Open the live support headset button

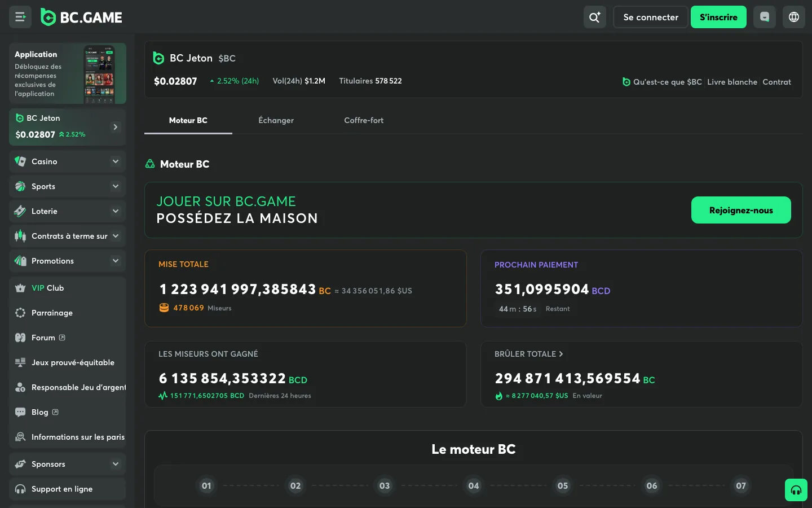796,490
